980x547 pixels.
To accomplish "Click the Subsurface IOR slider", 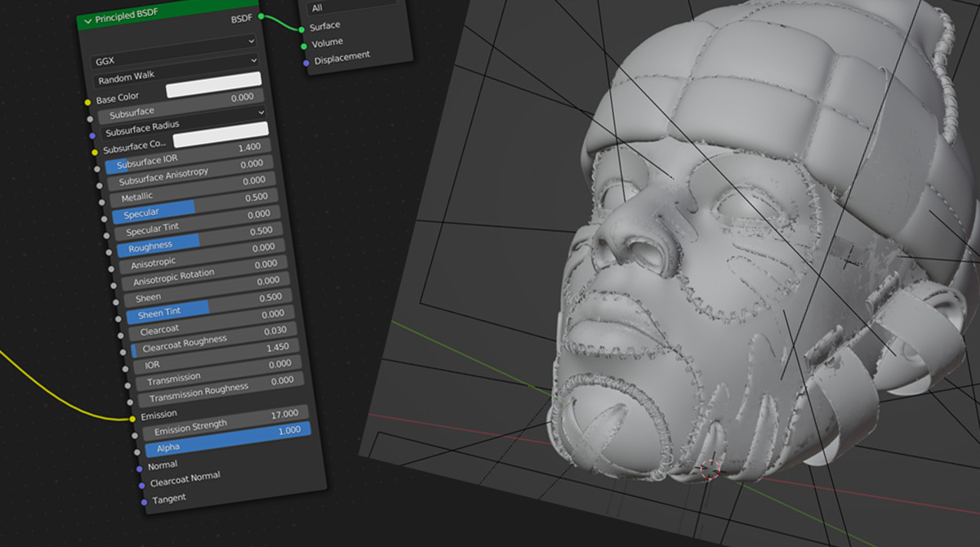I will point(187,157).
